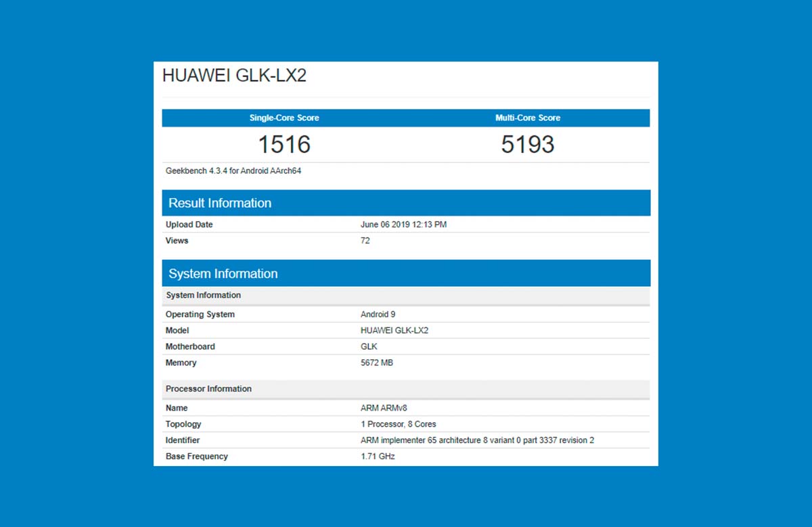Select the 1.71 GHz frequency value
The width and height of the screenshot is (812, 527).
378,457
